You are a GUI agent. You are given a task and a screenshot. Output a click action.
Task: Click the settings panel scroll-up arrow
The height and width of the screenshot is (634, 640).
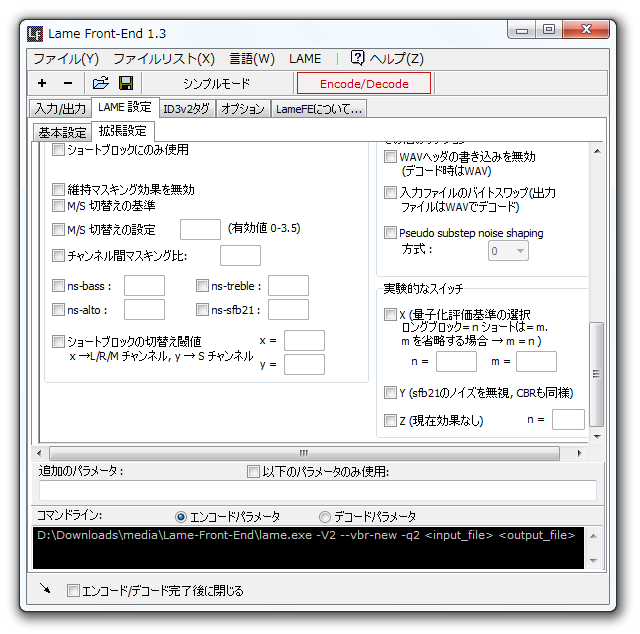[x=597, y=151]
